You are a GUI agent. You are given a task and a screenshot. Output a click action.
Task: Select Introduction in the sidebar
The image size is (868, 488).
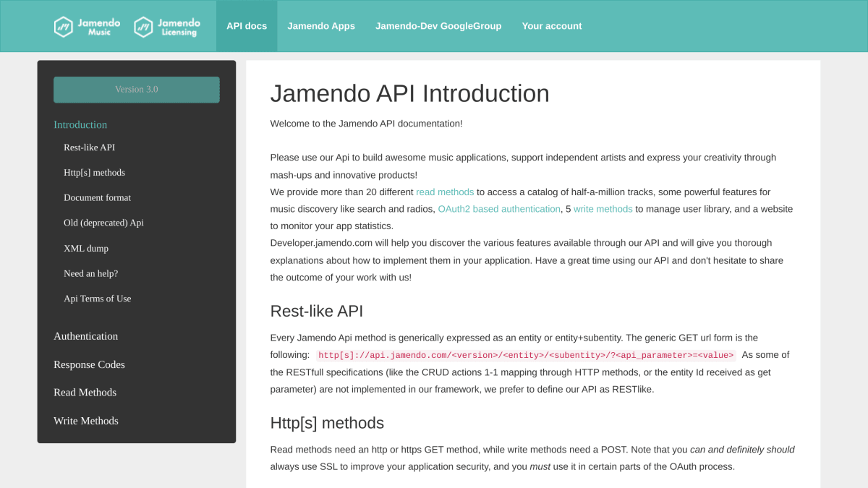click(80, 124)
